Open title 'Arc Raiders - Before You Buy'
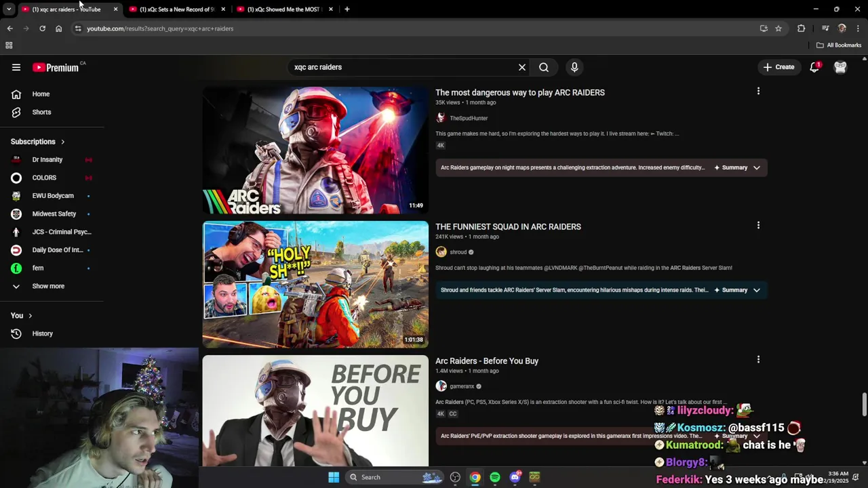Screen dimensions: 868x488 click(487, 361)
